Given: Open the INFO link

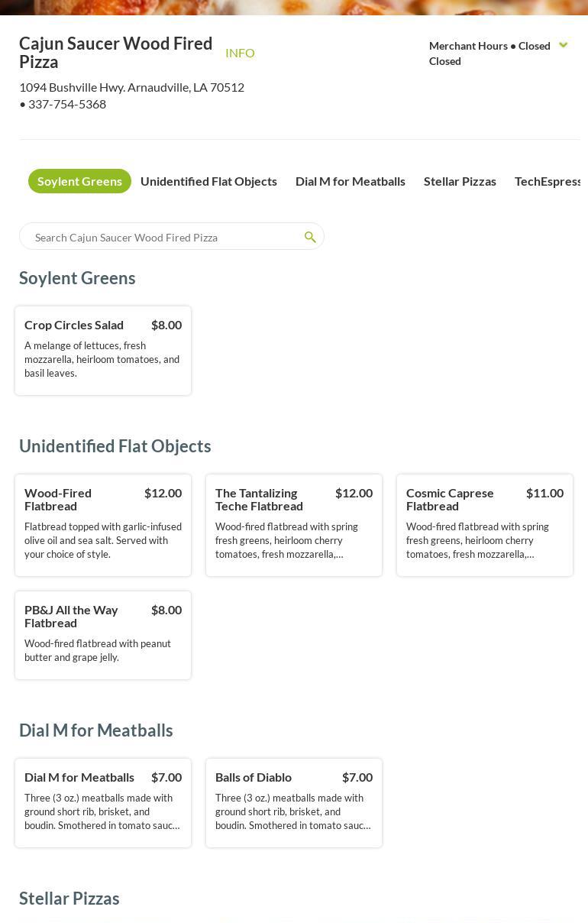Looking at the screenshot, I should pyautogui.click(x=240, y=53).
